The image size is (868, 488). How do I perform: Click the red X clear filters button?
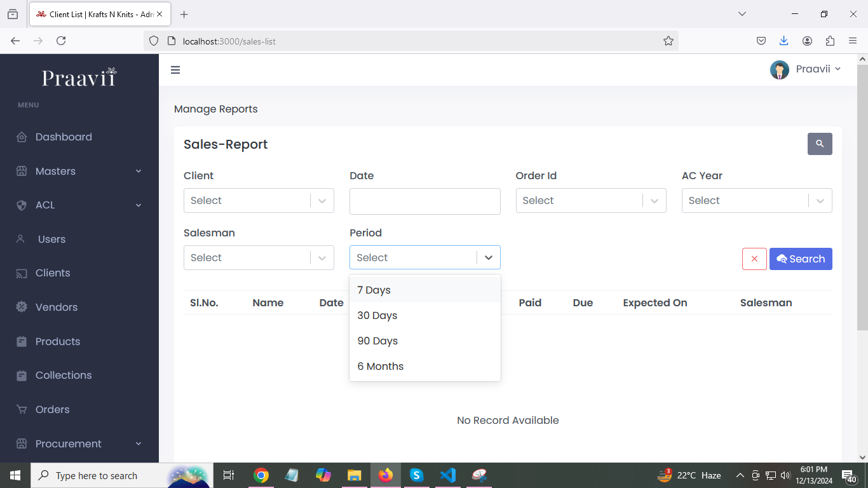(754, 259)
